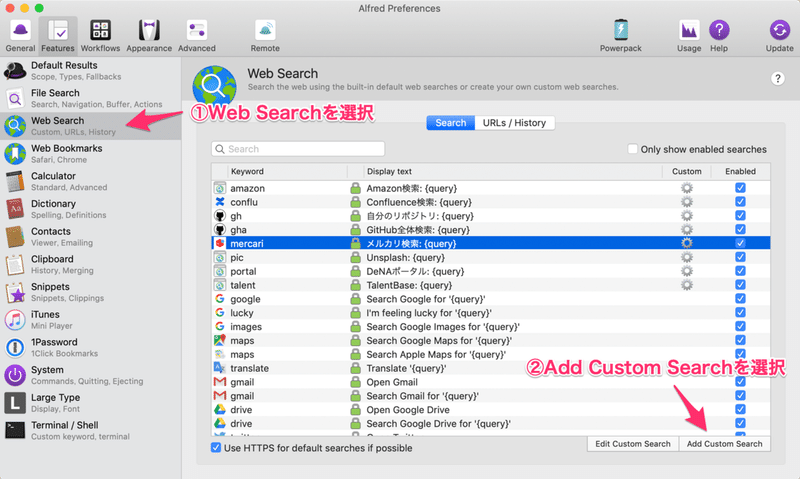Open Web Bookmarks feature
Image resolution: width=800 pixels, height=479 pixels.
(x=91, y=153)
